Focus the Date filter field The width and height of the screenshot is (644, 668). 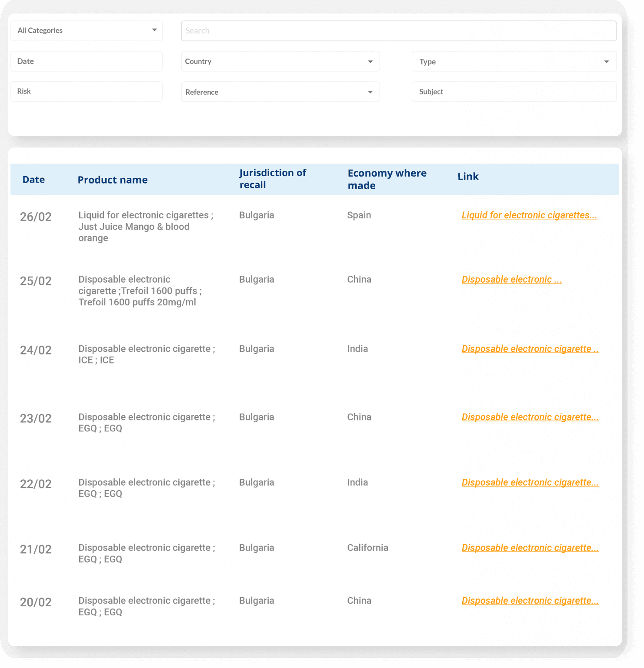click(86, 61)
